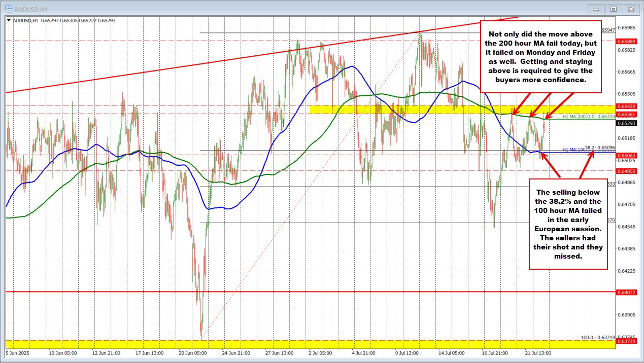Click the black triangle beside AUDUSD,H1 header
This screenshot has height=363, width=644.
coord(9,20)
